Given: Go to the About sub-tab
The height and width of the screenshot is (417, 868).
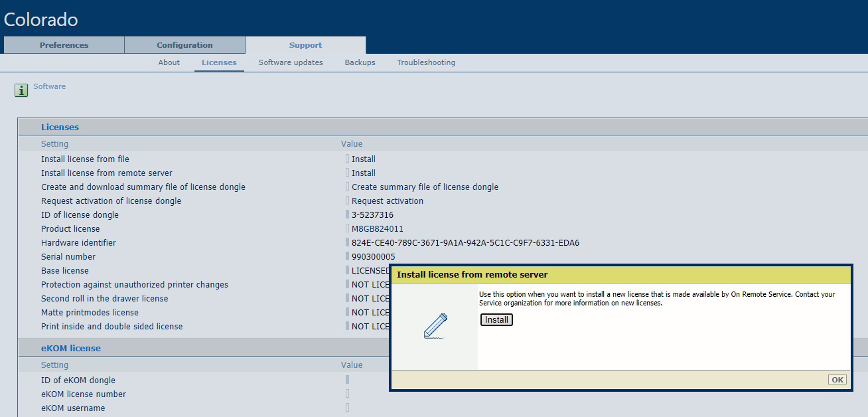Looking at the screenshot, I should click(x=169, y=62).
